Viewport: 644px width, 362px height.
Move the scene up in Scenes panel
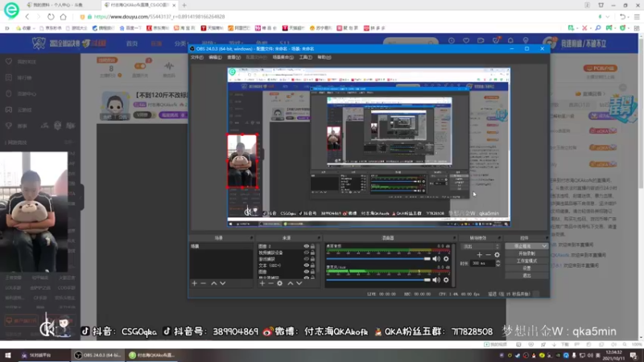(x=213, y=283)
